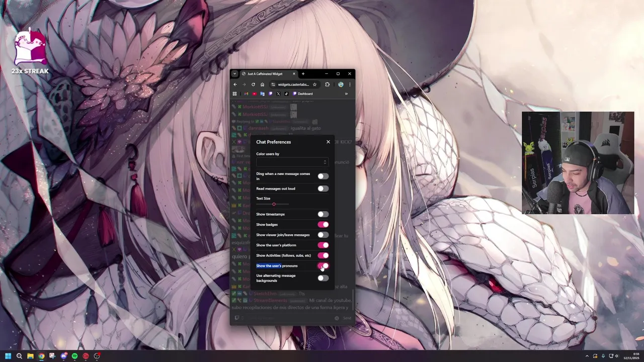Enable Use alternating message backgrounds

click(323, 278)
